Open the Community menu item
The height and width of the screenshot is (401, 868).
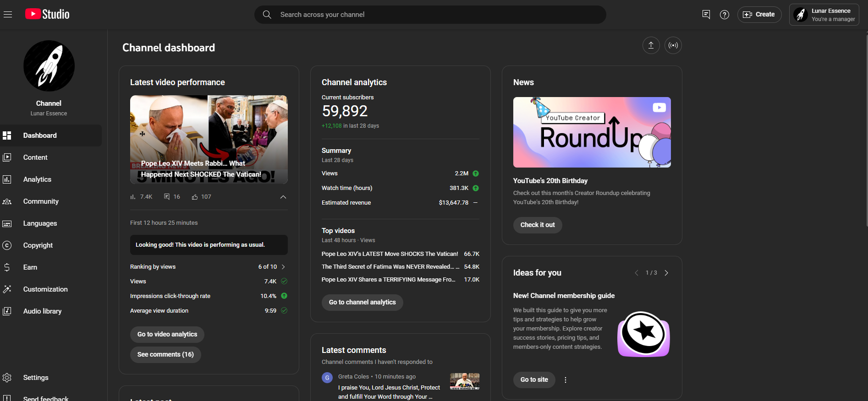pyautogui.click(x=51, y=201)
